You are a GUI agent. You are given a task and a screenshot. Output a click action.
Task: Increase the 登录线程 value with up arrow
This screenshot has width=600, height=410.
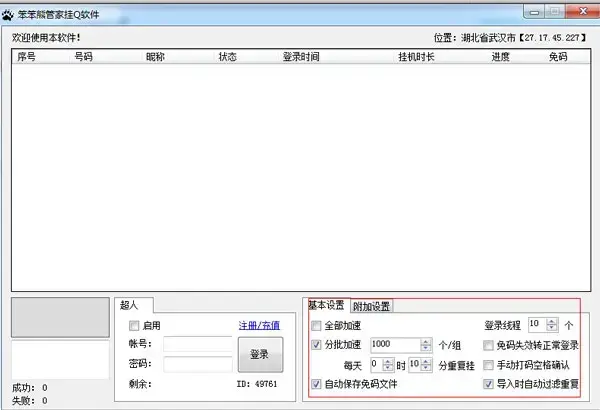coord(552,322)
